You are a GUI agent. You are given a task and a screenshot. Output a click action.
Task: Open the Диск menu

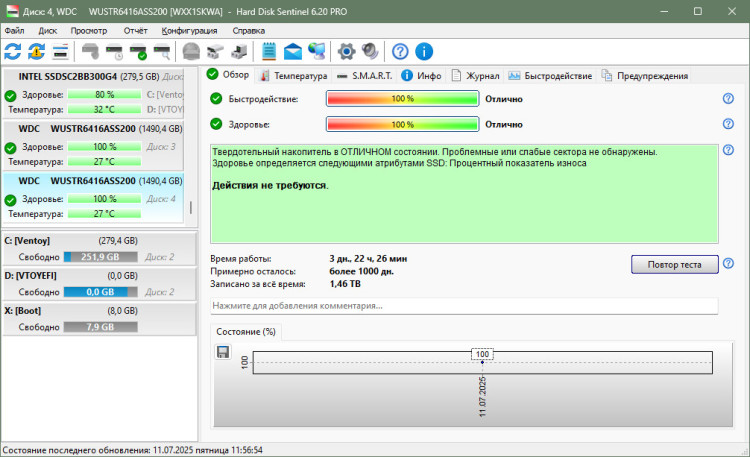tap(47, 31)
